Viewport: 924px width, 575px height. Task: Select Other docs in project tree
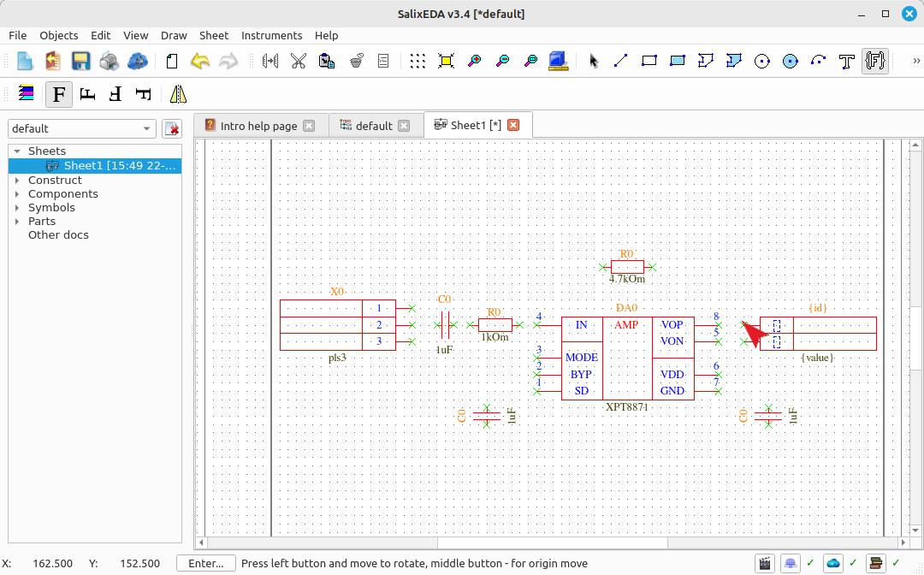(x=58, y=235)
